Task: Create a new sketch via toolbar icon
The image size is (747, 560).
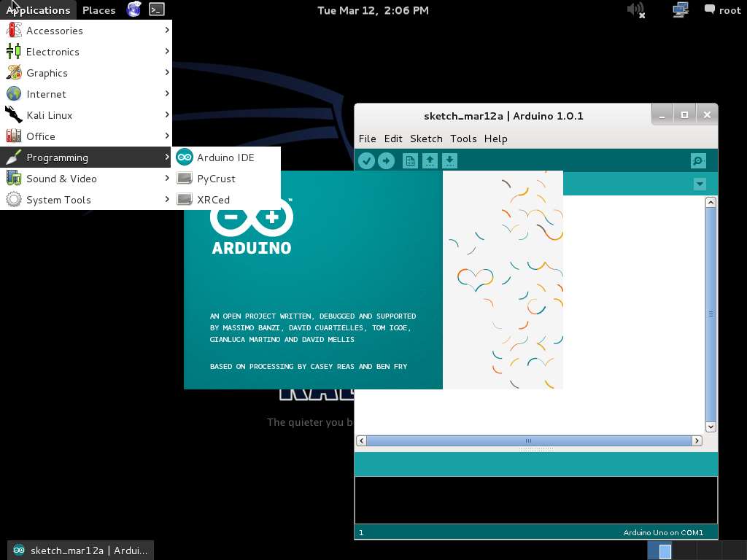Action: coord(410,160)
